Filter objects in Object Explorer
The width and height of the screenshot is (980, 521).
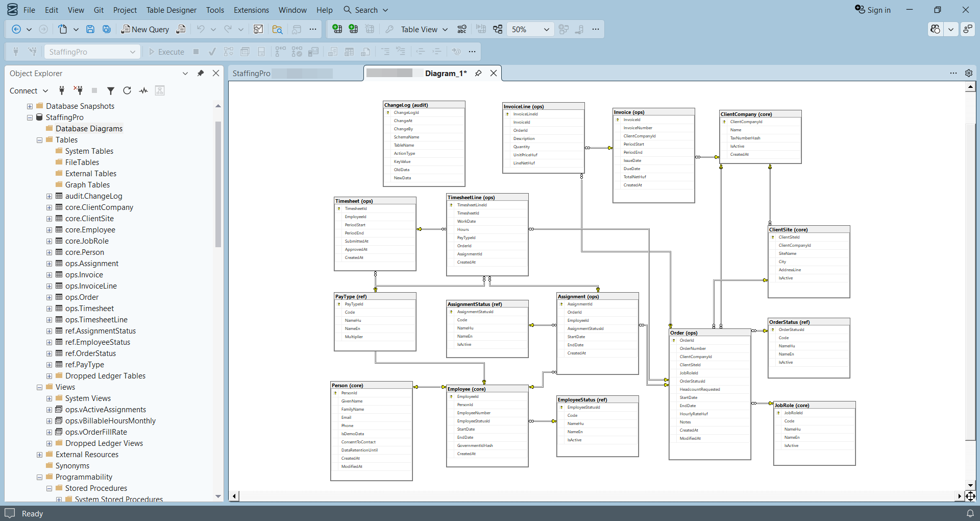(x=111, y=90)
